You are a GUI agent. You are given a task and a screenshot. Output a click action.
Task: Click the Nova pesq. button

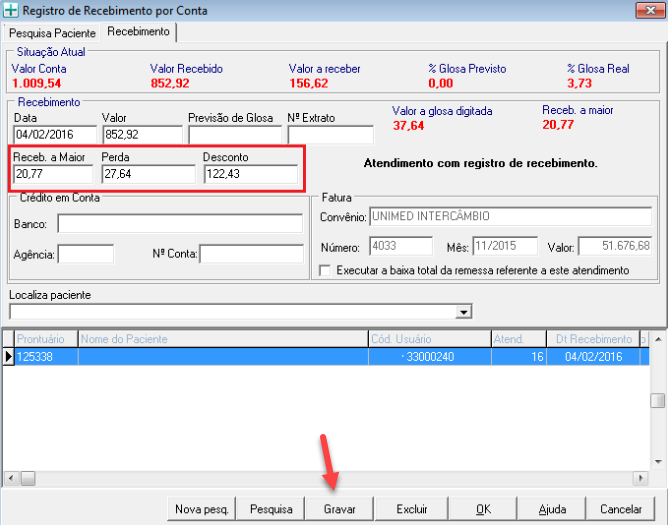(x=202, y=509)
